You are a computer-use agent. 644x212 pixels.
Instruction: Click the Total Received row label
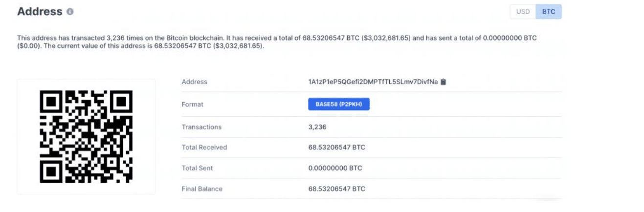pos(204,148)
